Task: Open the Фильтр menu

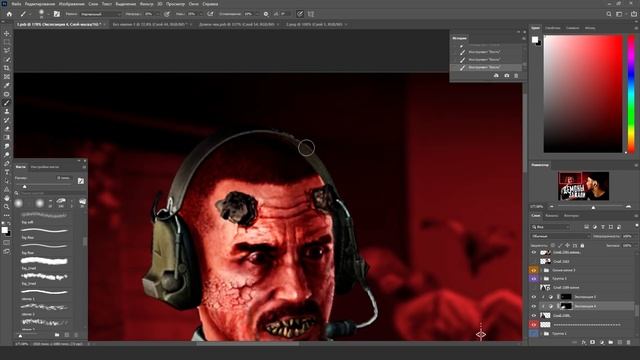Action: click(147, 4)
